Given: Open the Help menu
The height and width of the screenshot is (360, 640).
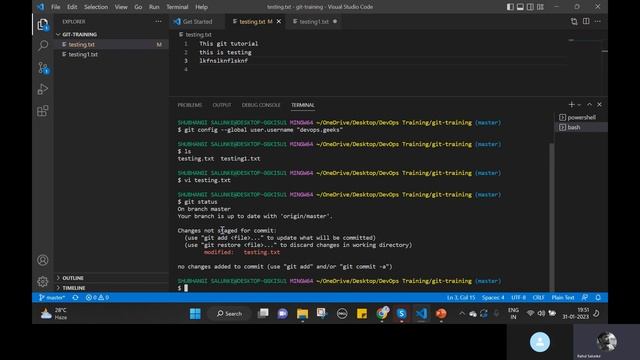Looking at the screenshot, I should (201, 7).
